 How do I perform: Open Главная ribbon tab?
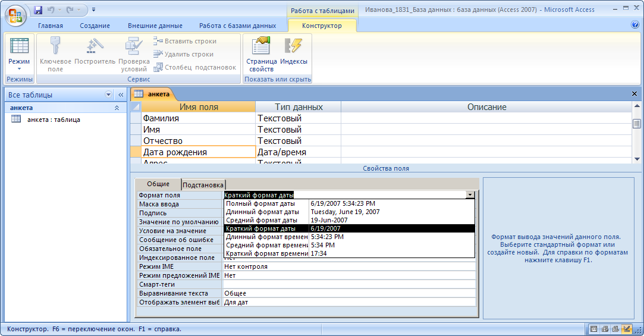click(51, 26)
